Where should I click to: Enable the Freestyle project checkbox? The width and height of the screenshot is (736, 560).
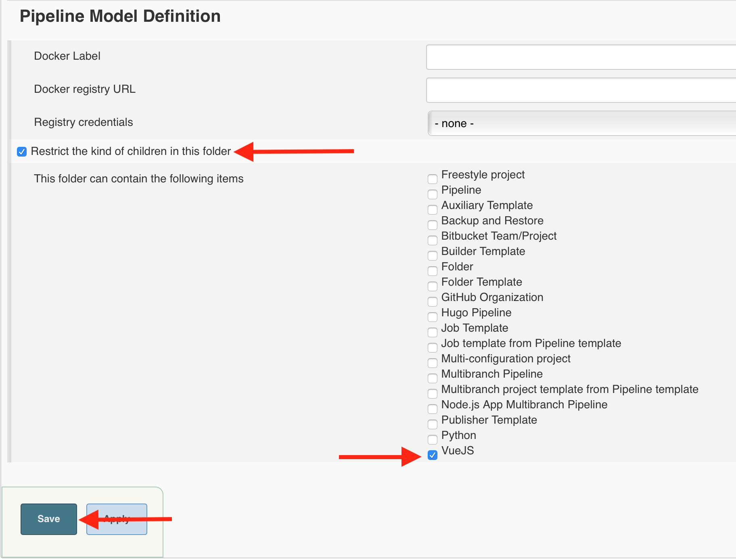click(x=433, y=179)
